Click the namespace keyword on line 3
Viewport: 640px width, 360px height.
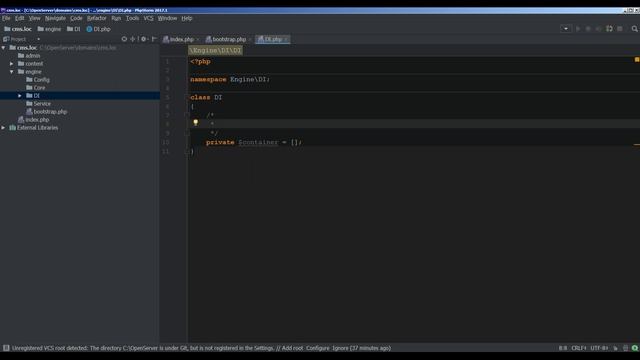208,80
